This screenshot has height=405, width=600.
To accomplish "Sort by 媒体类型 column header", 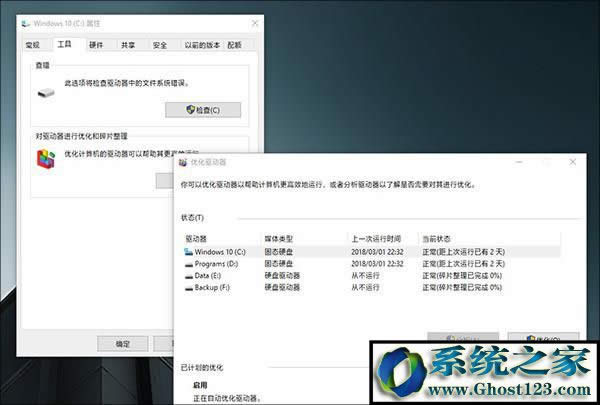I will point(278,239).
